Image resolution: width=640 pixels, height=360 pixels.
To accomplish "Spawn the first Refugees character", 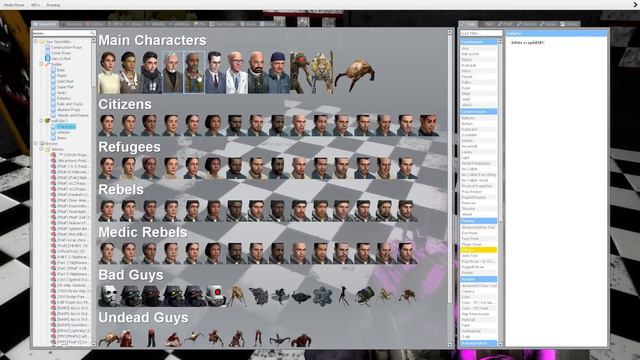I will pos(108,168).
